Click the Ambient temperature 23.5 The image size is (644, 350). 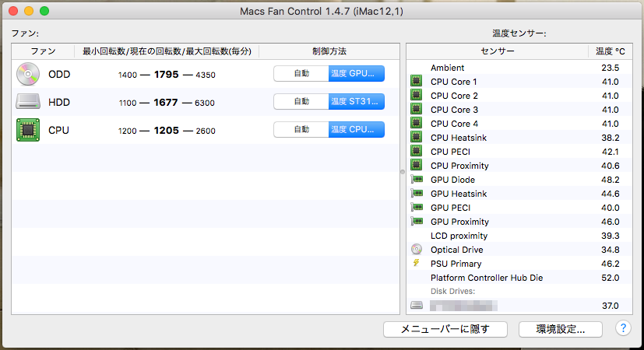610,68
